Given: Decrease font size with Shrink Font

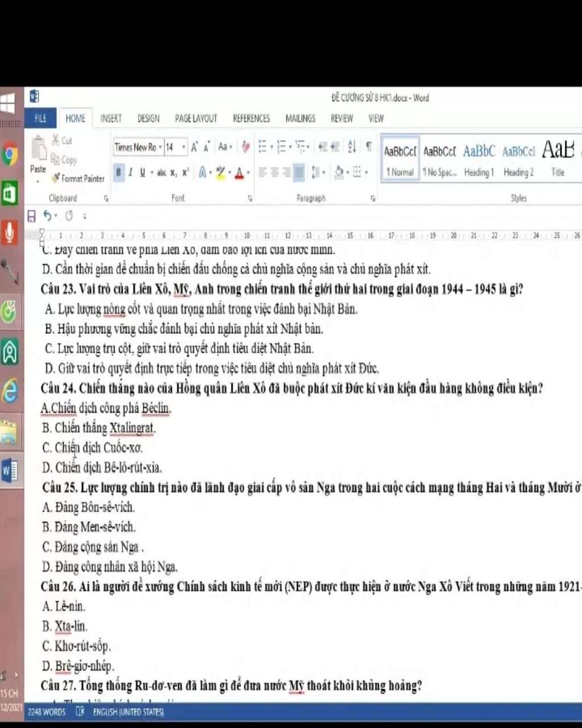Looking at the screenshot, I should [x=207, y=147].
